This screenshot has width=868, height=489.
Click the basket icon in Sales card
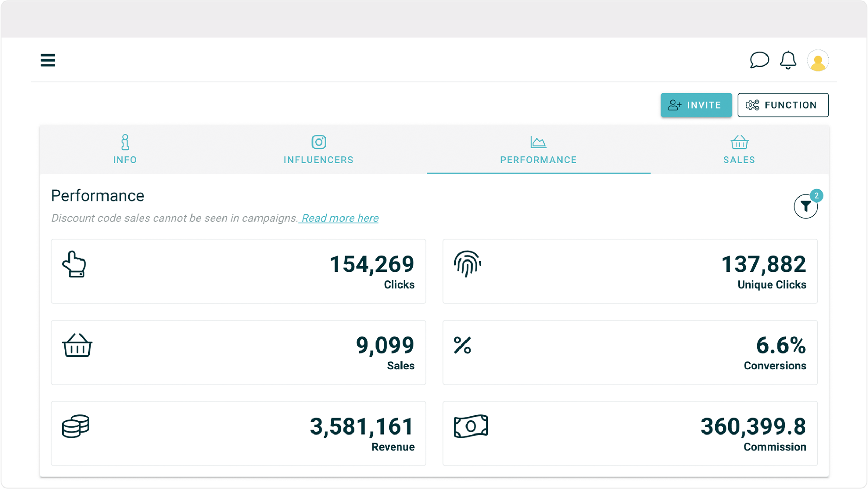[x=77, y=345]
